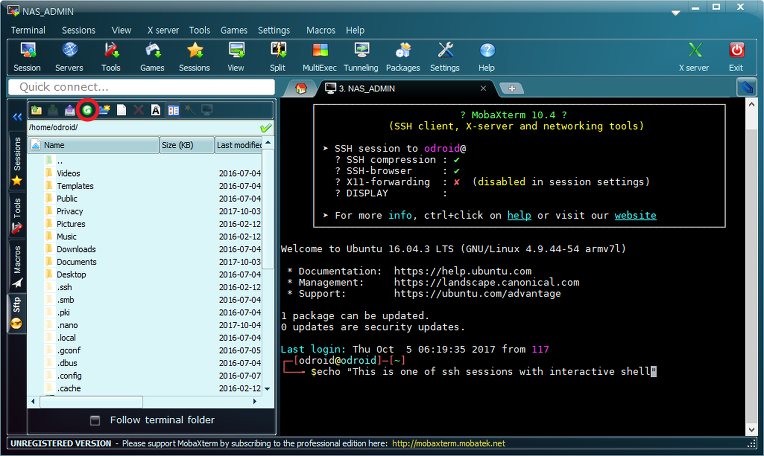Close the NAS_ADMIN terminal tab

(483, 88)
